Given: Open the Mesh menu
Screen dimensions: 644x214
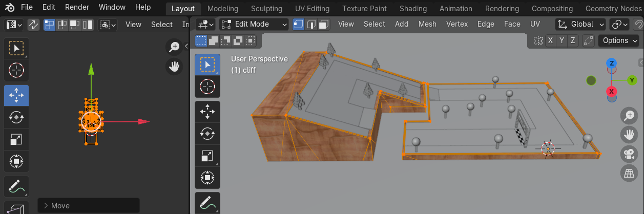Looking at the screenshot, I should click(x=427, y=24).
